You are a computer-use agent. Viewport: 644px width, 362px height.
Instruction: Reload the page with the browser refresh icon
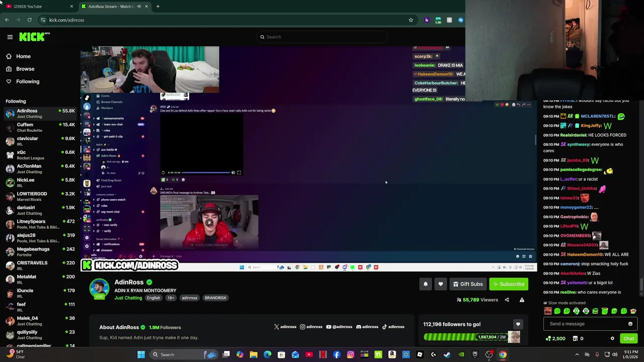tap(30, 20)
